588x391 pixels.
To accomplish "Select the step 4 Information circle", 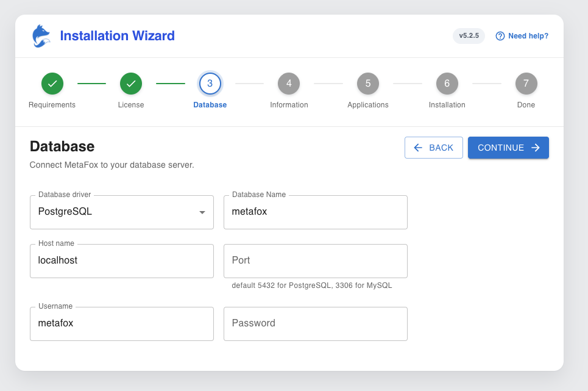I will (289, 84).
